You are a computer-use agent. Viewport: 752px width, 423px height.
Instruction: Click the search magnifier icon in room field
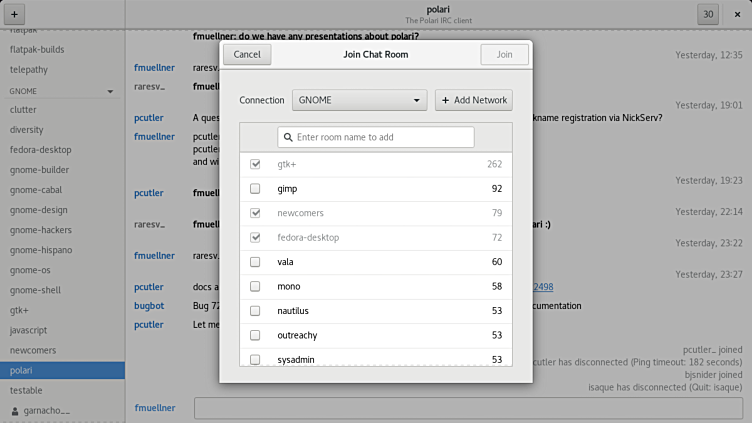click(x=288, y=137)
